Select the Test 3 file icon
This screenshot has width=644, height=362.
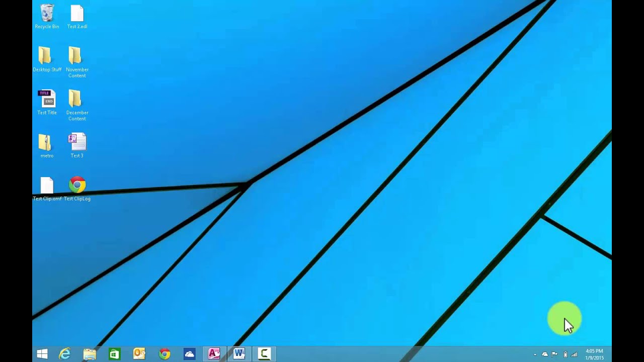[77, 146]
